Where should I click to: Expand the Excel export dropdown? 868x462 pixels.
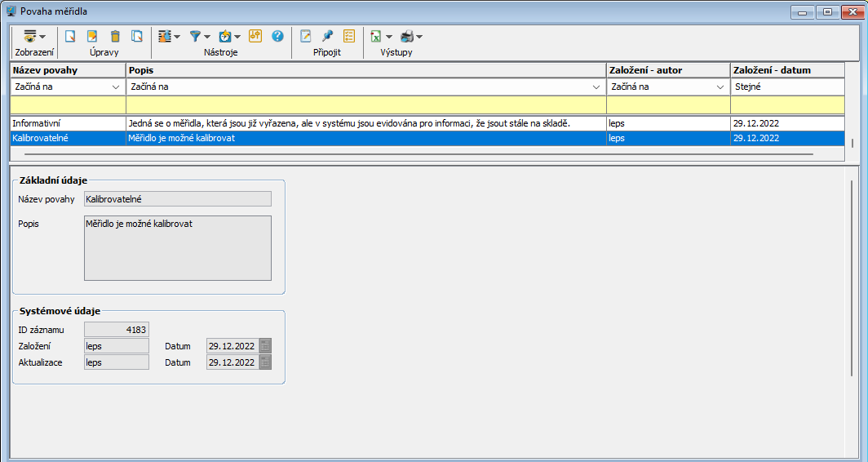pyautogui.click(x=381, y=37)
